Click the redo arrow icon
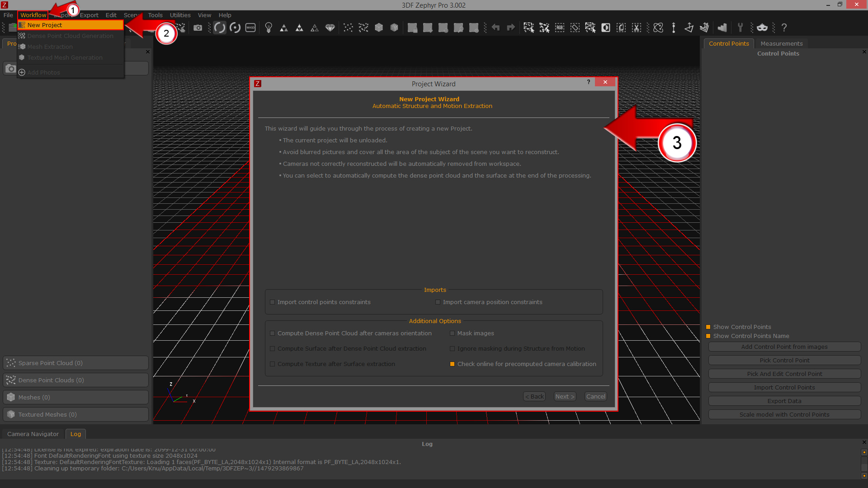Screen dimensions: 868x488 coord(511,28)
